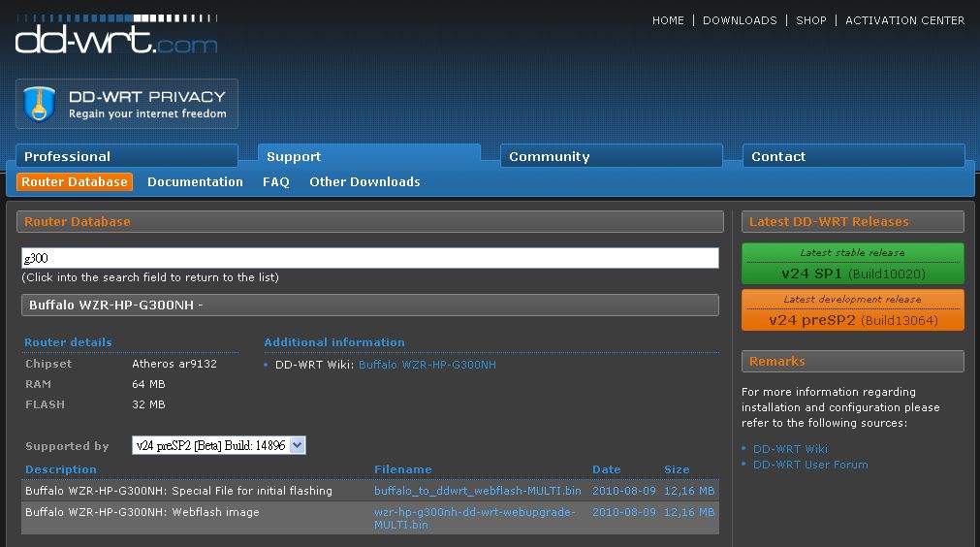The width and height of the screenshot is (980, 547).
Task: Click the webupgrade file size 12,16 MB
Action: (689, 512)
